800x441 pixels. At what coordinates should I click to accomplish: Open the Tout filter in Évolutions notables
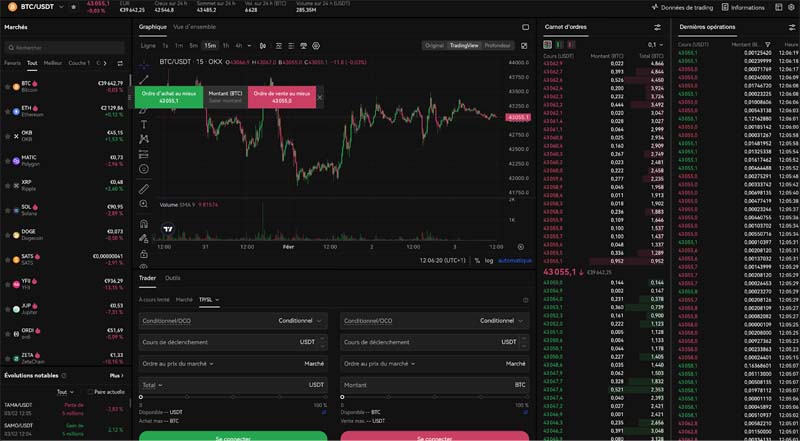tap(65, 392)
